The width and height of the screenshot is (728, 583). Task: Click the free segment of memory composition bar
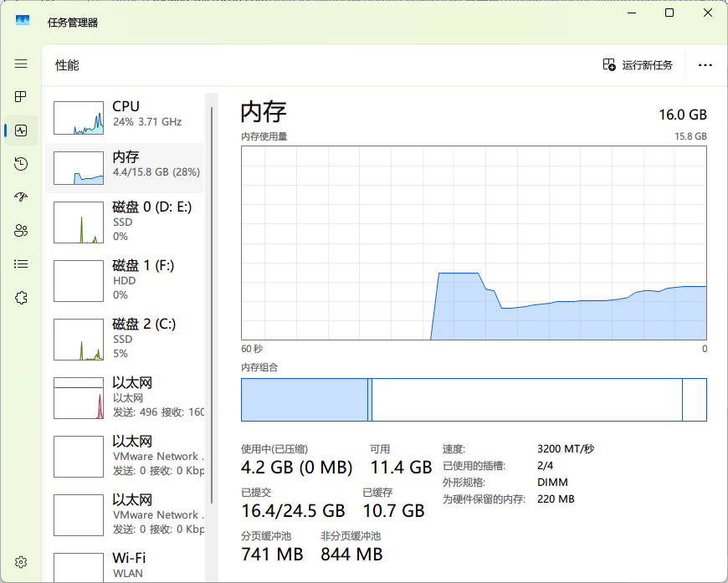[x=695, y=400]
